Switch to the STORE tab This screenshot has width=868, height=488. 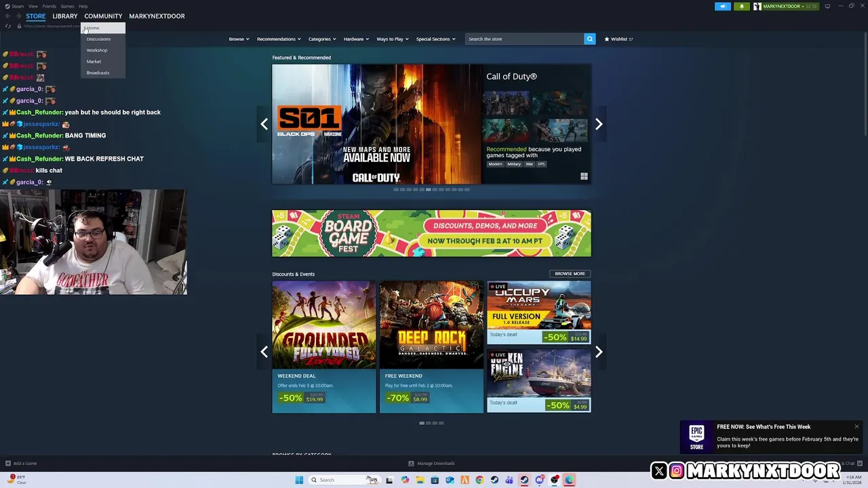pos(36,16)
